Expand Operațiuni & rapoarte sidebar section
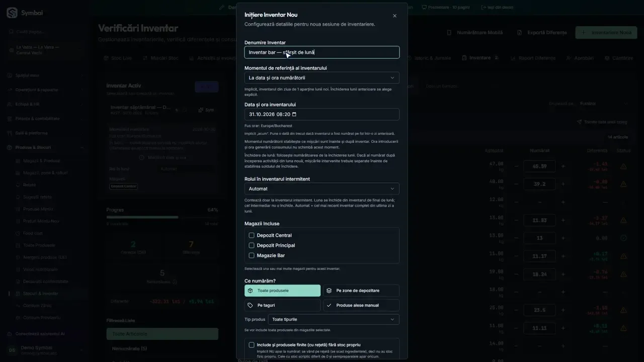The height and width of the screenshot is (362, 644). tap(45, 89)
